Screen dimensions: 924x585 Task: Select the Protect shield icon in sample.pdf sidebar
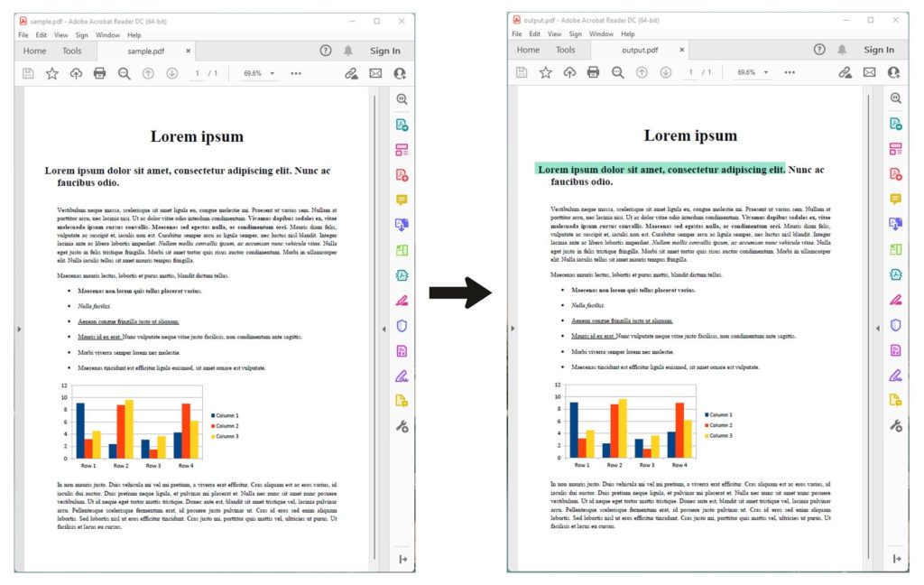[402, 326]
